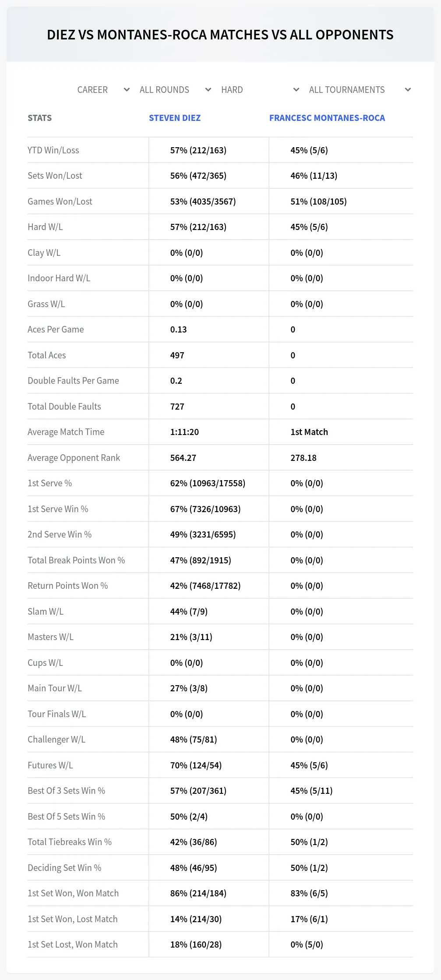The width and height of the screenshot is (441, 980).
Task: Click the page title heading
Action: click(220, 35)
